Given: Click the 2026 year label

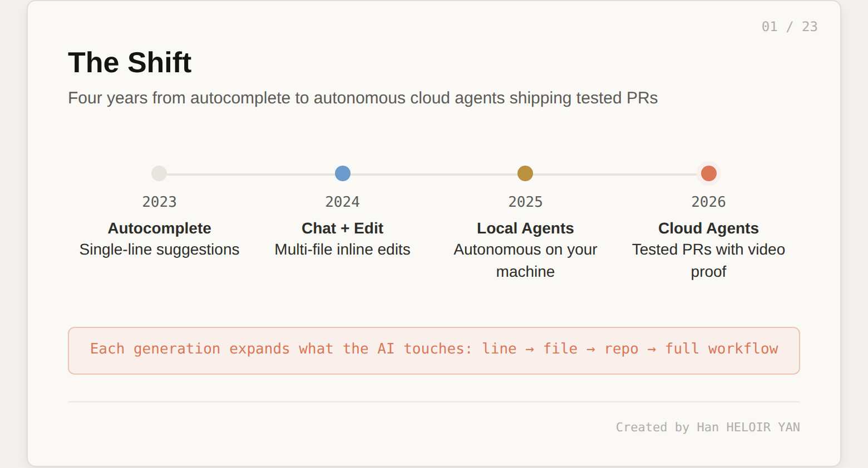Looking at the screenshot, I should click(x=708, y=202).
